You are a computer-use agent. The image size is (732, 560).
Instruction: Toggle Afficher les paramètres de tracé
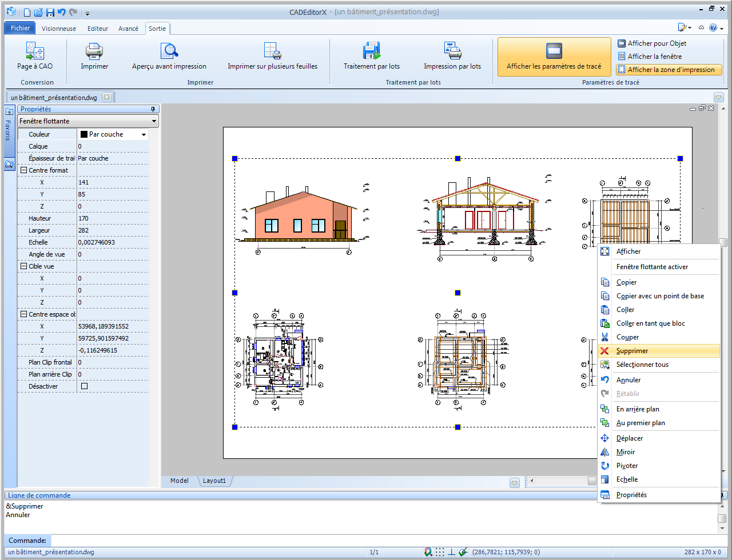(x=554, y=57)
